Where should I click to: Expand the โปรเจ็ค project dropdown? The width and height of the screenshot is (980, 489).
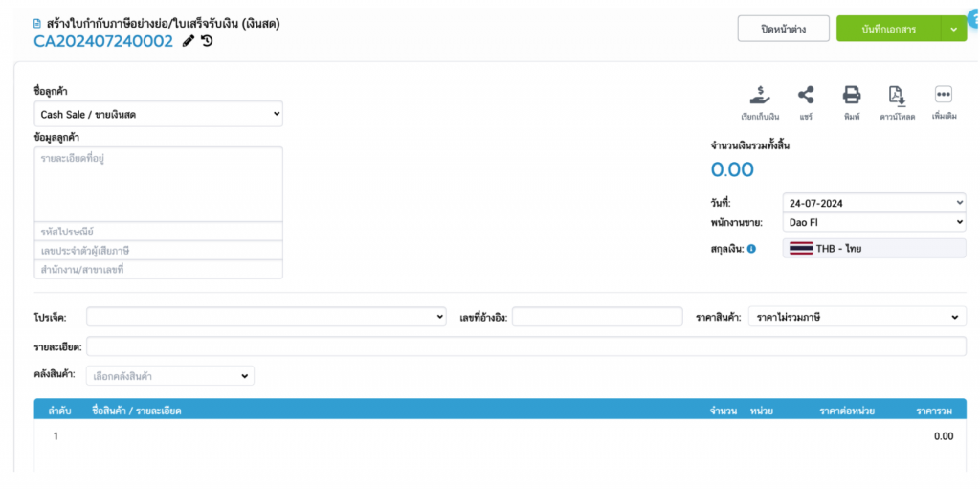click(x=266, y=317)
